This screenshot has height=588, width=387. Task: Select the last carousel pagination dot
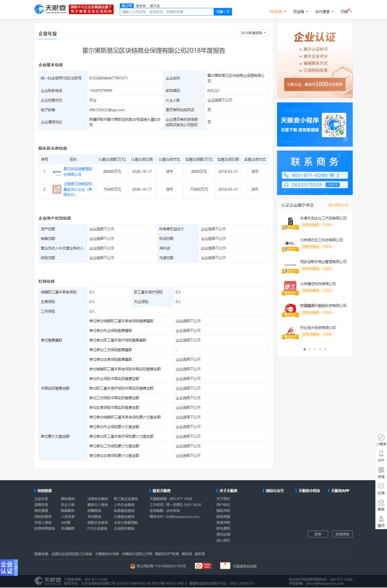pyautogui.click(x=325, y=349)
